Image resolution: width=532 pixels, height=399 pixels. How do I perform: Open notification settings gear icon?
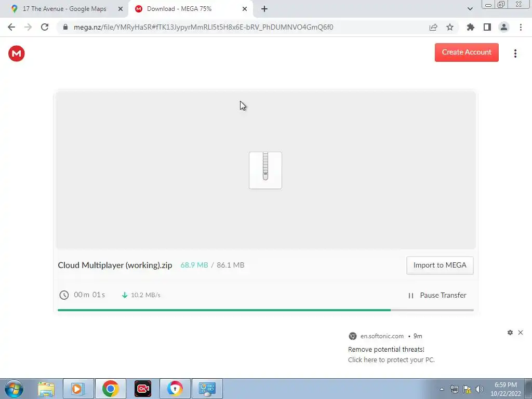coord(510,332)
